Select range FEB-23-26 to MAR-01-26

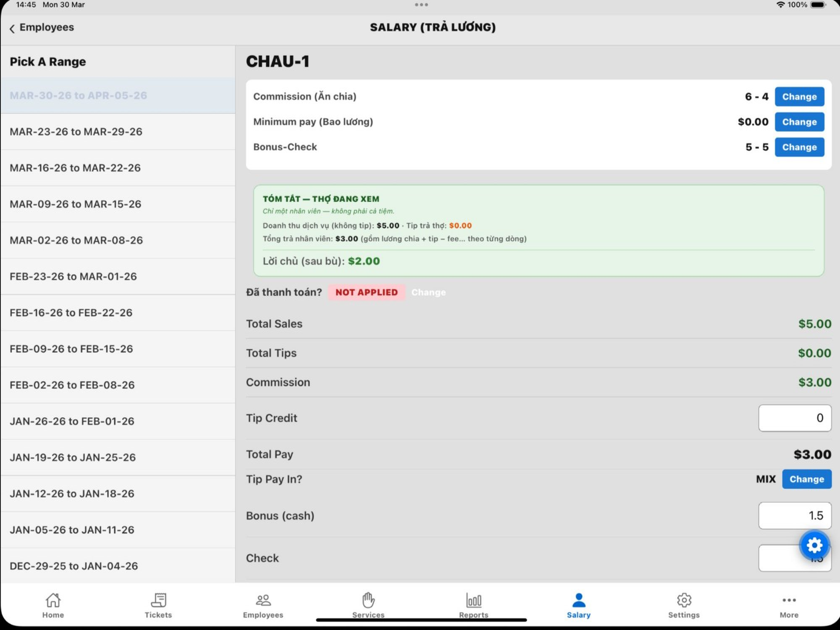(118, 277)
